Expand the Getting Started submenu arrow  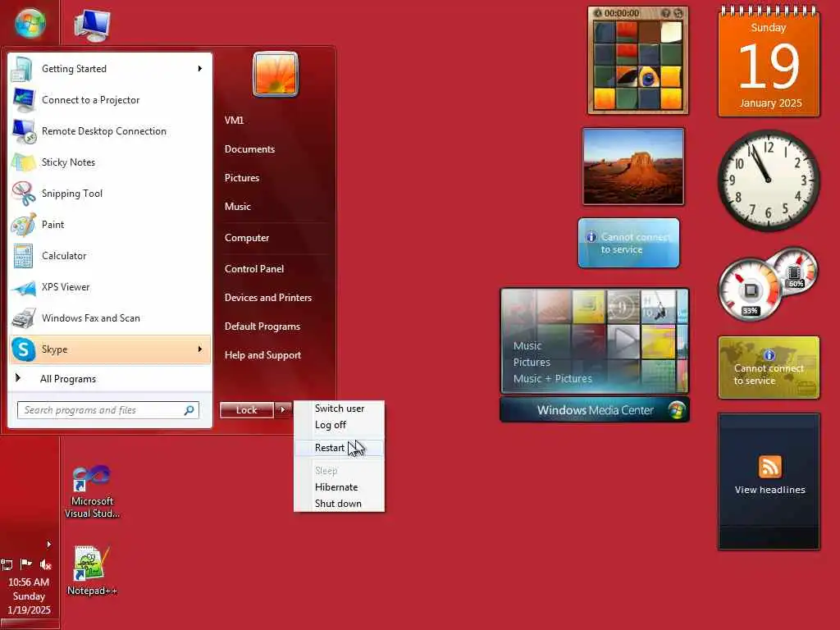[x=200, y=69]
